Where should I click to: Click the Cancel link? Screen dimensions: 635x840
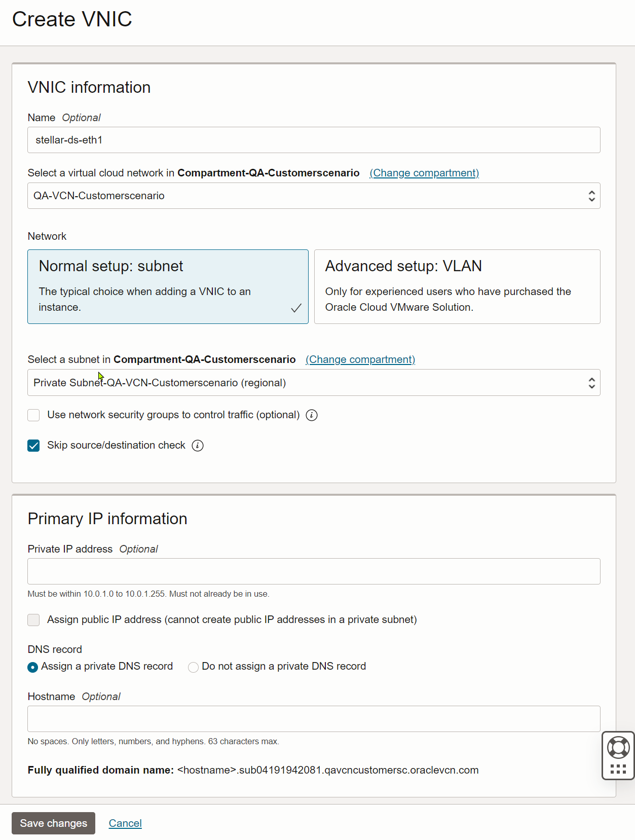[125, 823]
